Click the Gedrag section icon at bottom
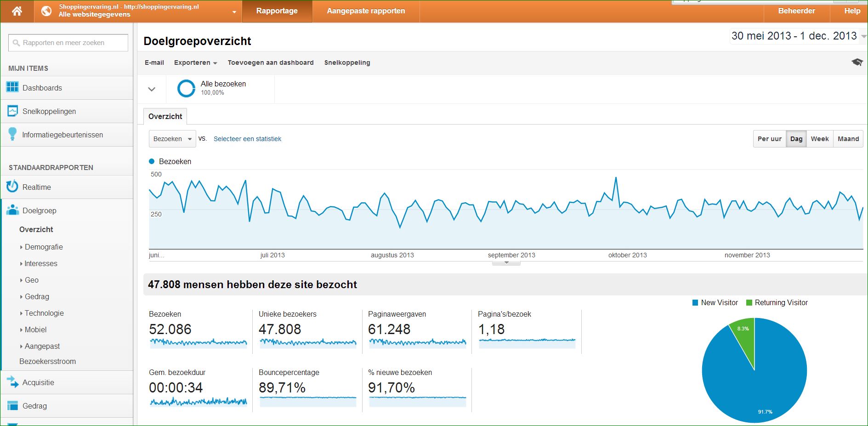The width and height of the screenshot is (868, 426). (12, 405)
